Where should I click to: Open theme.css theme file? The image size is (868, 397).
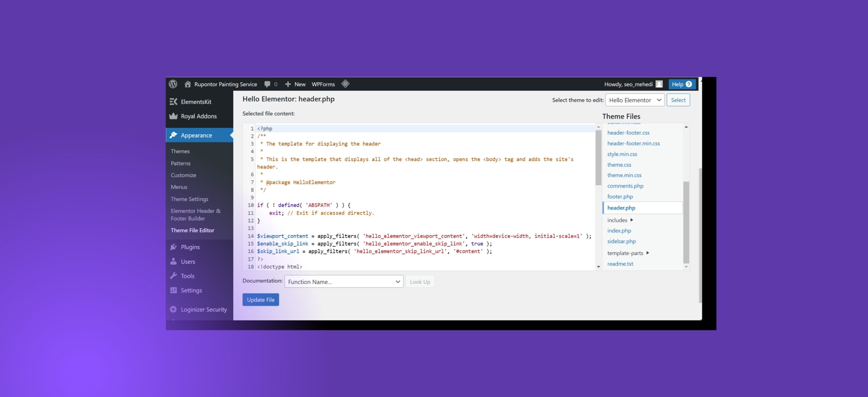pos(619,165)
